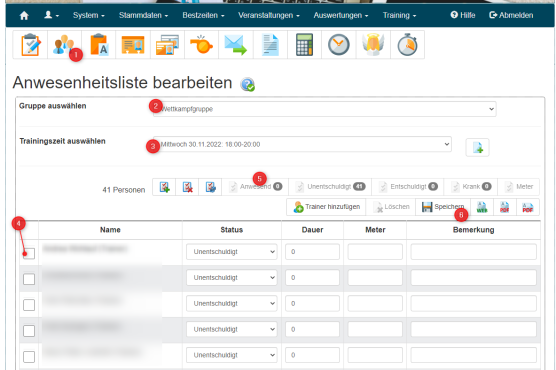Viewport: 556px width, 370px height.
Task: Click the angel with halo toolbar icon
Action: pos(373,45)
